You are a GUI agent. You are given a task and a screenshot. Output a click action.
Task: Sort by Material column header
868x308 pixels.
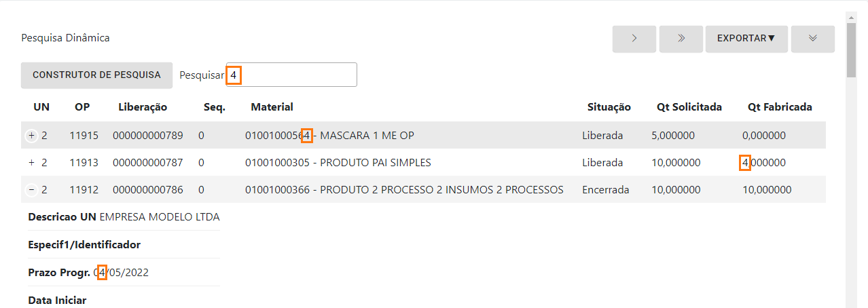272,107
